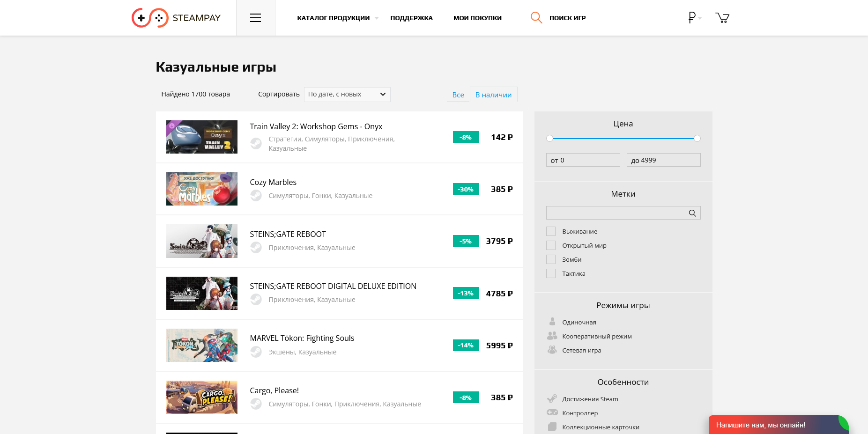Click the tag search magnifier icon
Image resolution: width=868 pixels, height=434 pixels.
tap(692, 213)
